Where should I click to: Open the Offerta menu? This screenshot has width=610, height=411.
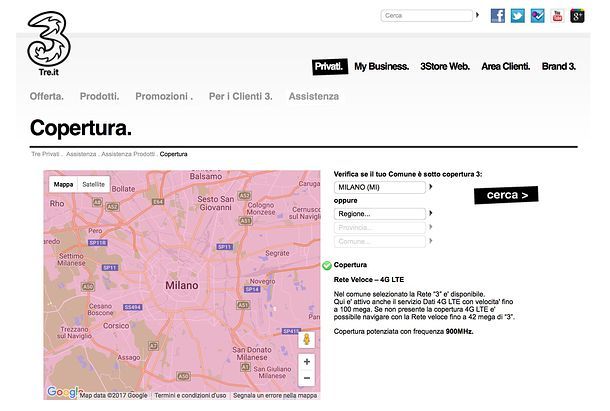coord(46,96)
